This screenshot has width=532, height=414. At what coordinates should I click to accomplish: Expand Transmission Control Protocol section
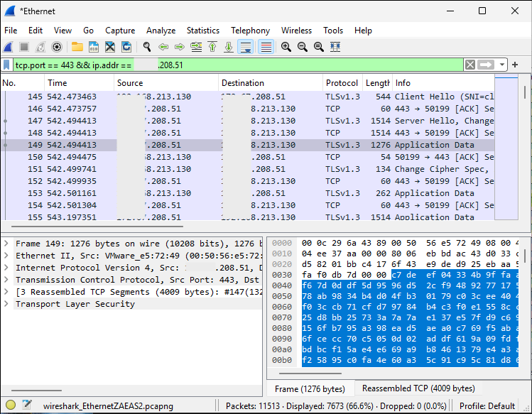6,280
